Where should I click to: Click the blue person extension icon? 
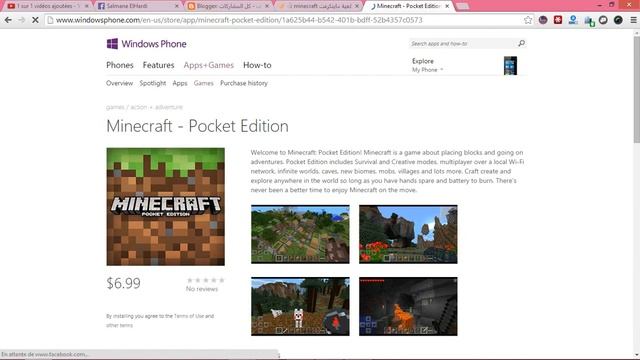pos(573,20)
